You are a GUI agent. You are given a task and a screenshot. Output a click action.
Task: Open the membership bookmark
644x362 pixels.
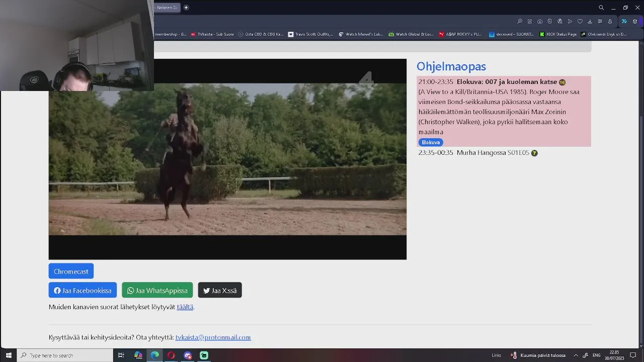point(171,34)
